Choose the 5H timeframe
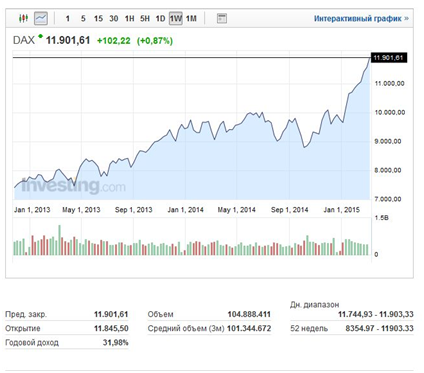Image resolution: width=424 pixels, height=373 pixels. pyautogui.click(x=145, y=19)
